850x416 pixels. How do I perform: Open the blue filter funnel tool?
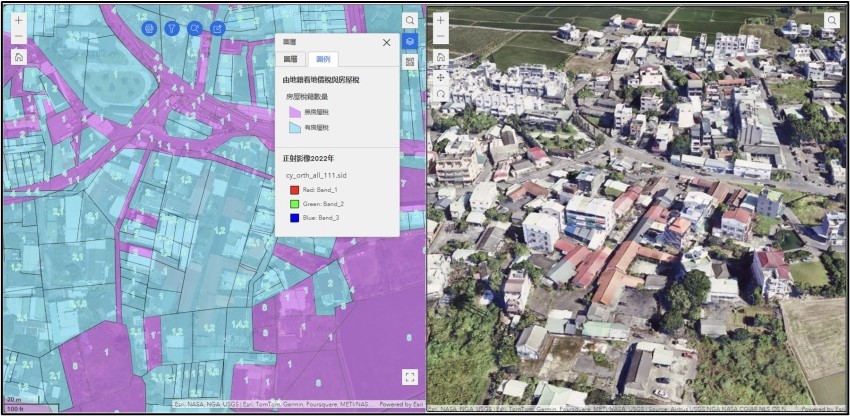(172, 28)
